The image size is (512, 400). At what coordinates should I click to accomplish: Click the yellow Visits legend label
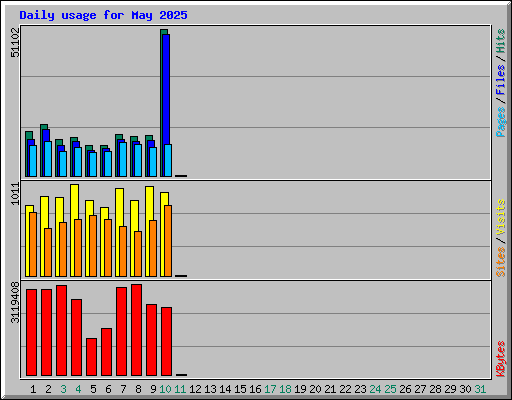500,217
